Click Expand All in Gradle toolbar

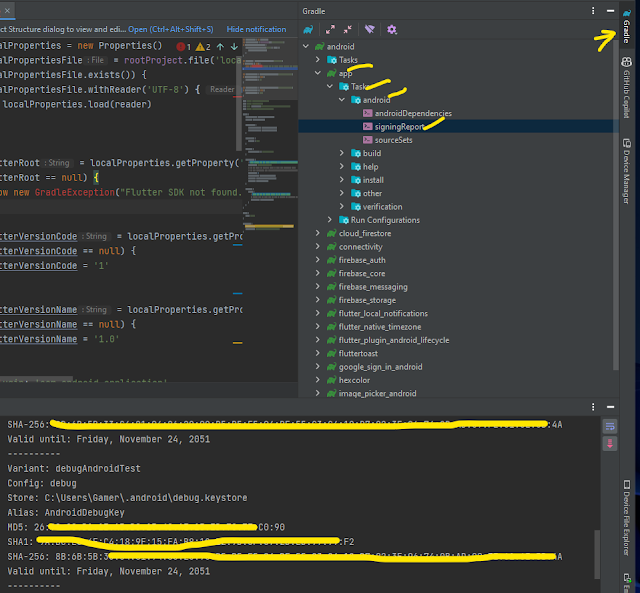pos(330,30)
